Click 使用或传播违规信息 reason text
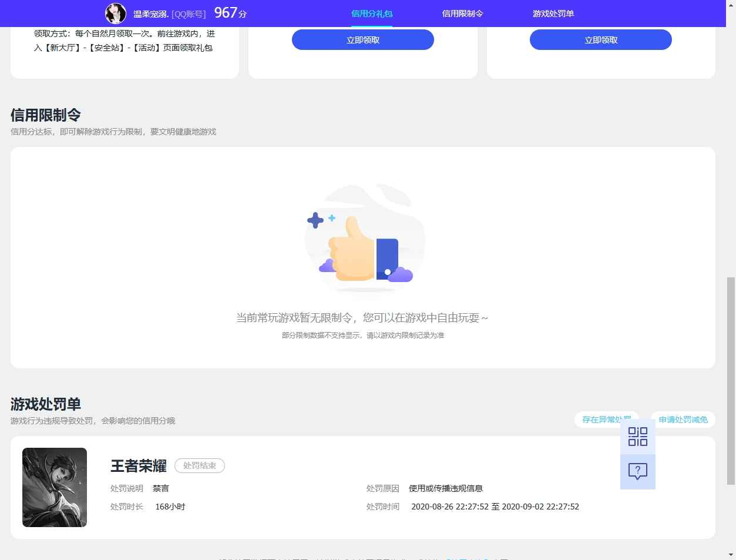Screen dimensions: 736x560 click(446, 488)
